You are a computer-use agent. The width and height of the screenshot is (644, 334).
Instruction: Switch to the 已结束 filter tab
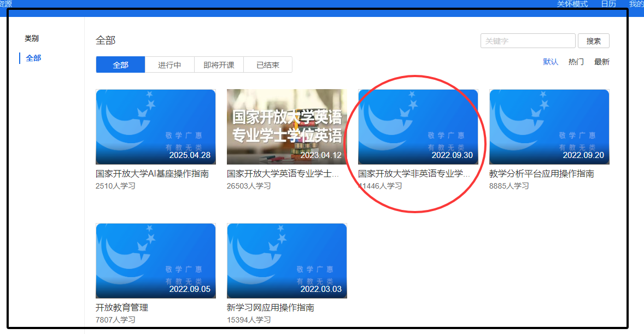[x=268, y=65]
